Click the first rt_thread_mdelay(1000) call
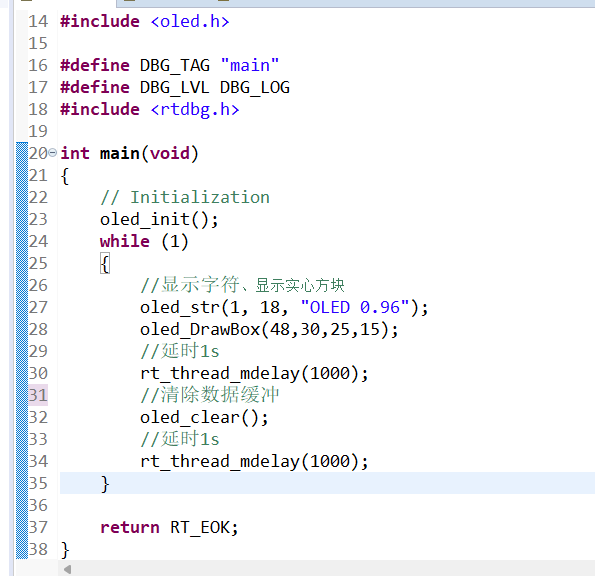The image size is (595, 576). click(254, 373)
